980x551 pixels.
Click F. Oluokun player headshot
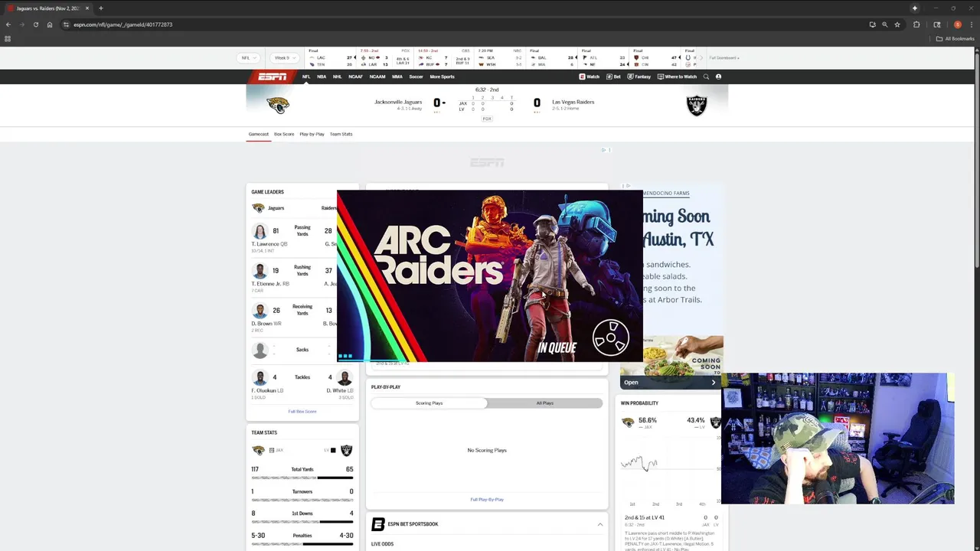tap(260, 377)
